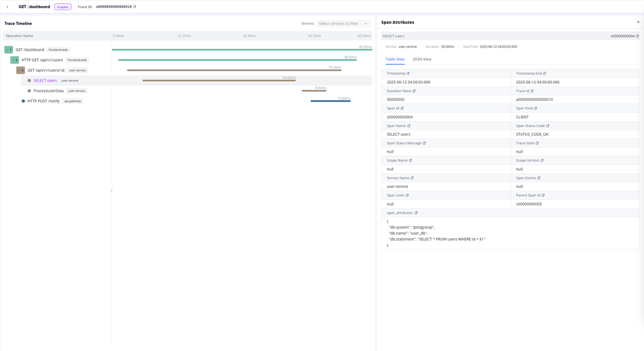644x351 pixels.
Task: Click the back arrow beside GET /dashboard
Action: point(8,7)
